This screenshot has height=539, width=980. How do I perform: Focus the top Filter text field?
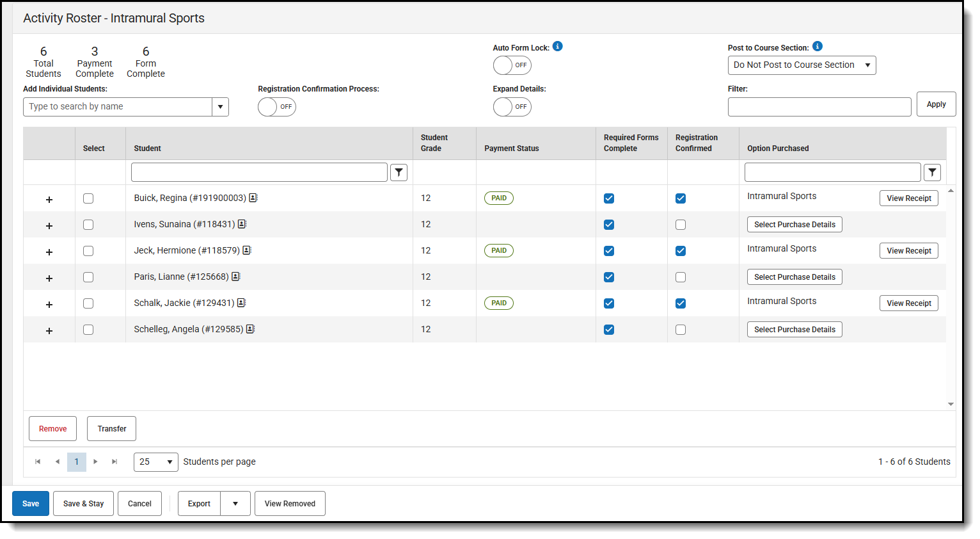click(819, 107)
